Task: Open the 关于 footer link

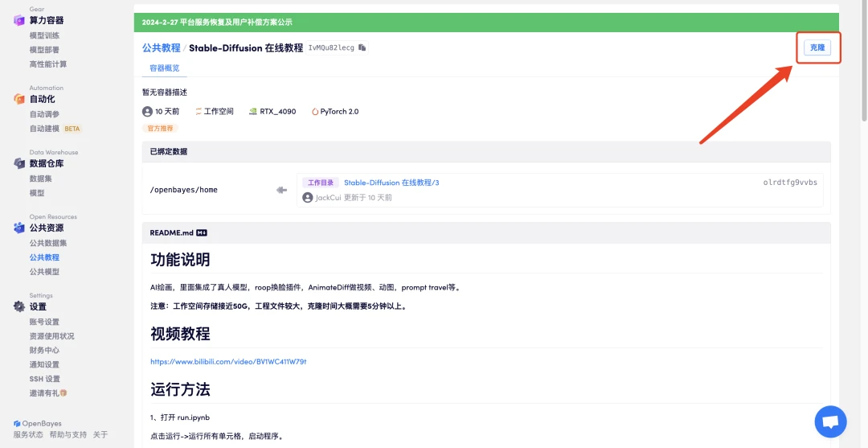Action: 100,434
